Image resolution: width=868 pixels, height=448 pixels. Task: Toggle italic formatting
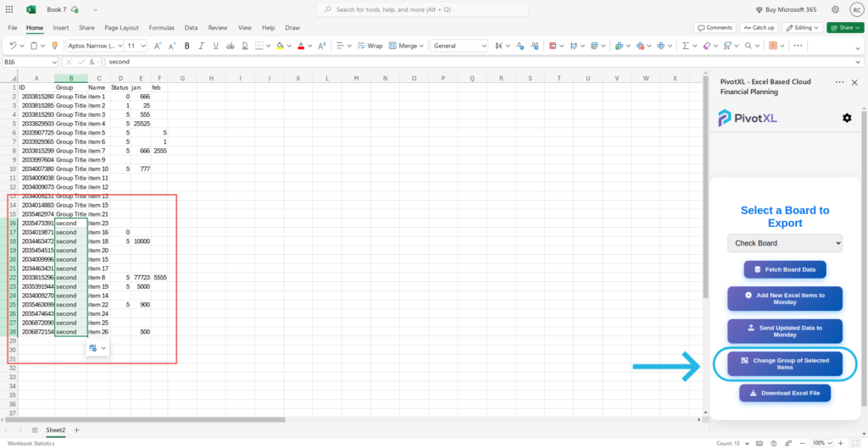coord(202,46)
